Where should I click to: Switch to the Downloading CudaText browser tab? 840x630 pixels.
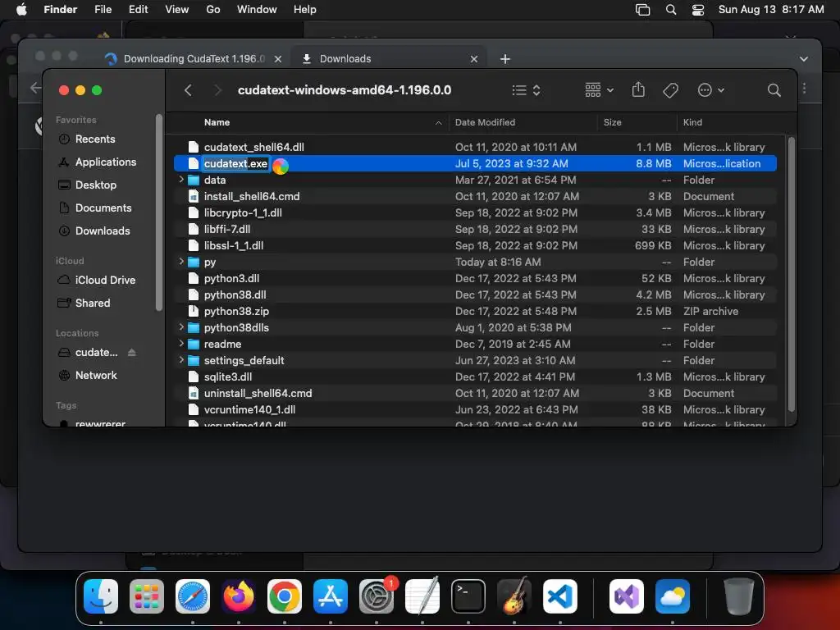click(x=193, y=59)
